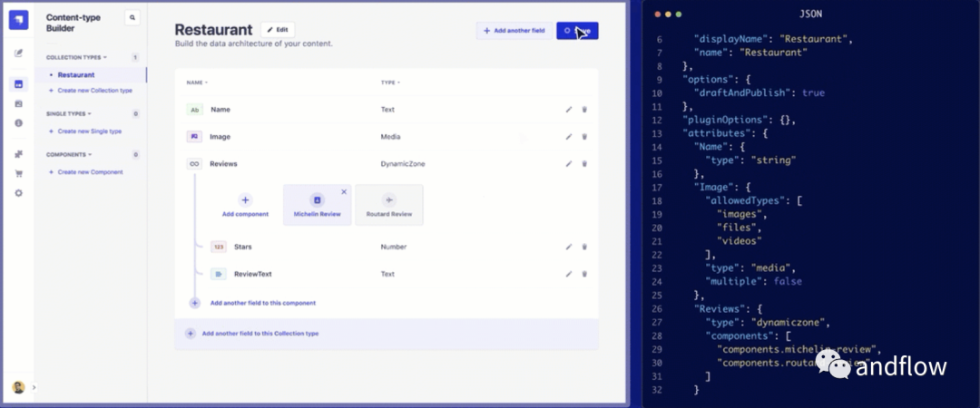The width and height of the screenshot is (980, 408).
Task: Click the pencil edit icon for Name field
Action: [569, 110]
